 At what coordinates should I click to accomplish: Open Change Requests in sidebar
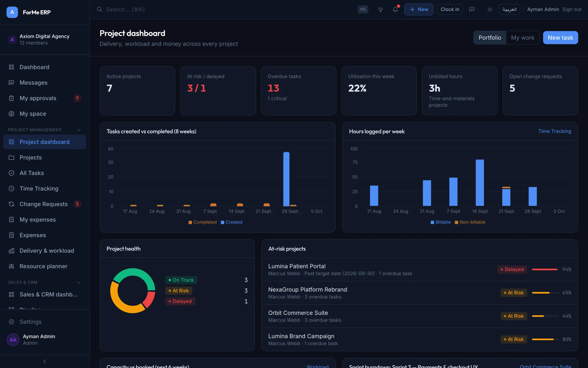[45, 204]
